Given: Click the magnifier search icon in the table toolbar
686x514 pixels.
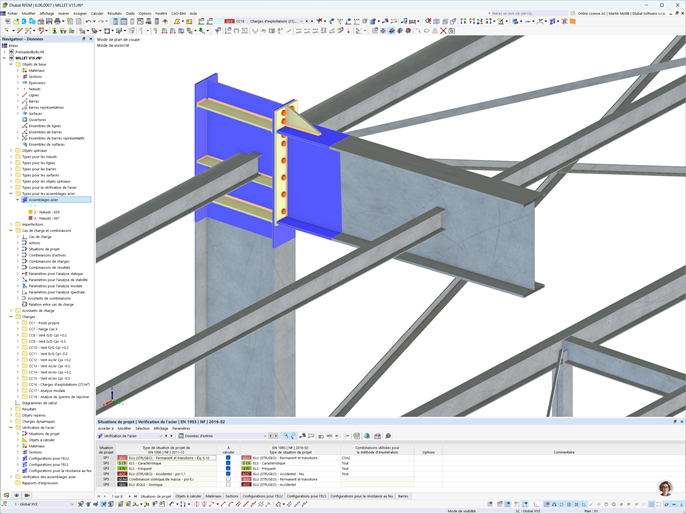Looking at the screenshot, I should coord(388,436).
